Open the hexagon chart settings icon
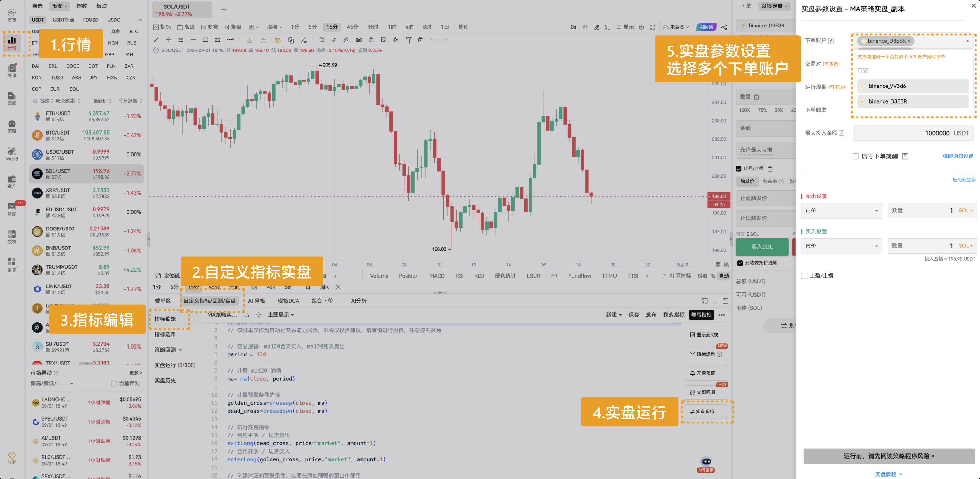Viewport: 980px width, 479px height. point(641,27)
